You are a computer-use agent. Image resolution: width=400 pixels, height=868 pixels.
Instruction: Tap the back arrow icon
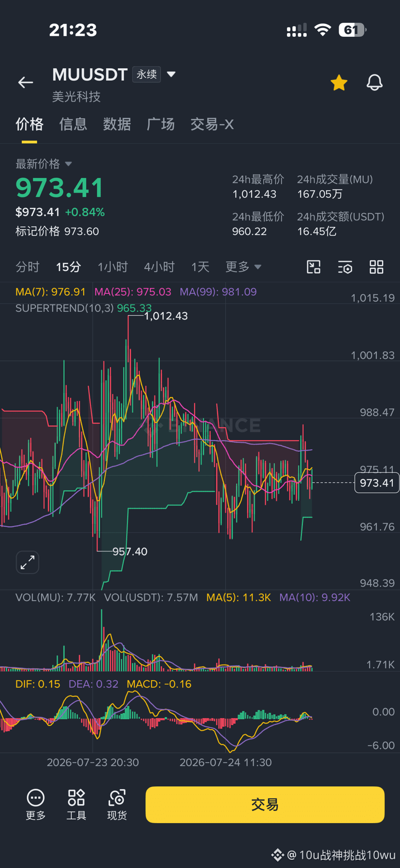click(26, 83)
